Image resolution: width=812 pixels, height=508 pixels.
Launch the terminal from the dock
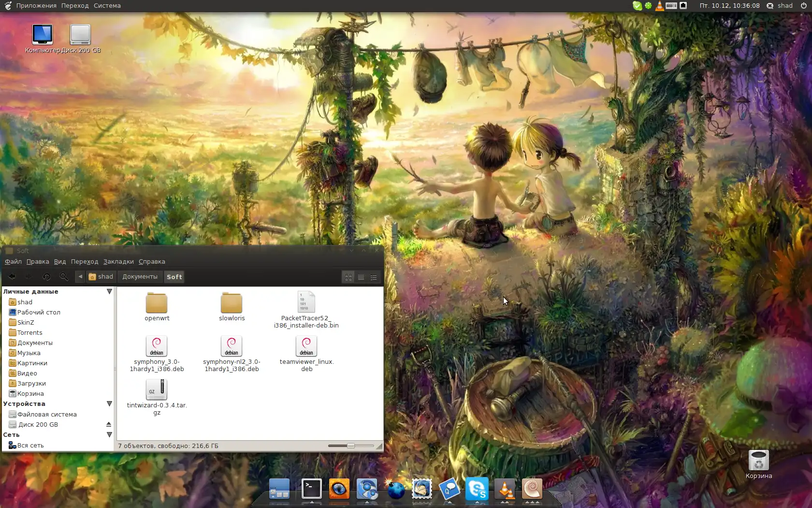click(x=312, y=489)
